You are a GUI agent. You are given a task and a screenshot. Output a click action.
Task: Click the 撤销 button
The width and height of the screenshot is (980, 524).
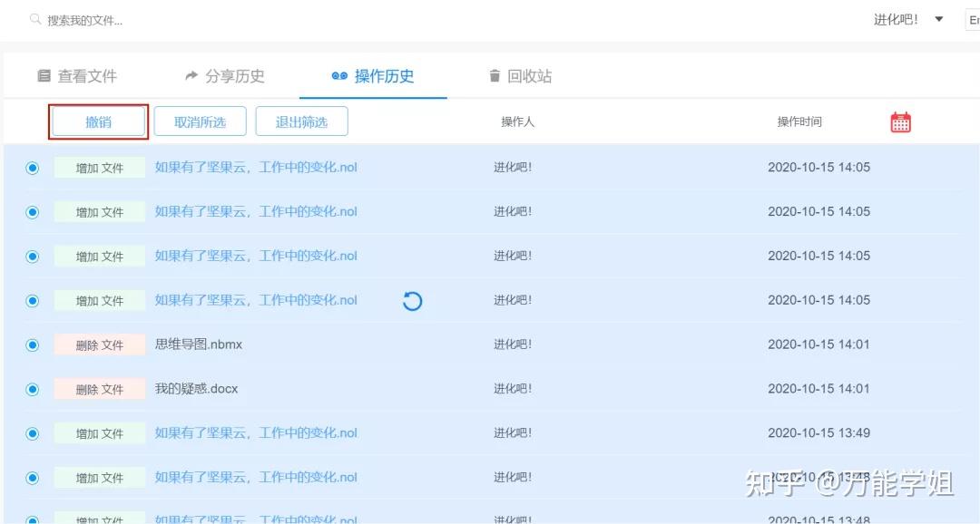coord(99,121)
